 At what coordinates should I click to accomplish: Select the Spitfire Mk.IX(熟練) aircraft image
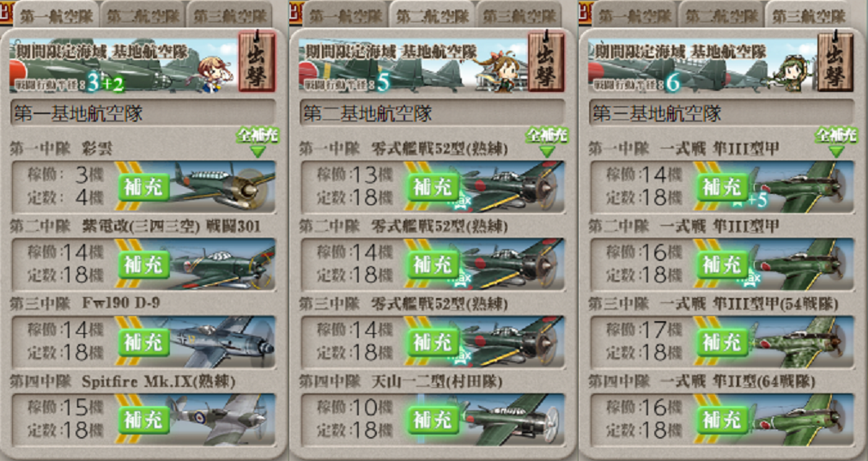pyautogui.click(x=222, y=420)
